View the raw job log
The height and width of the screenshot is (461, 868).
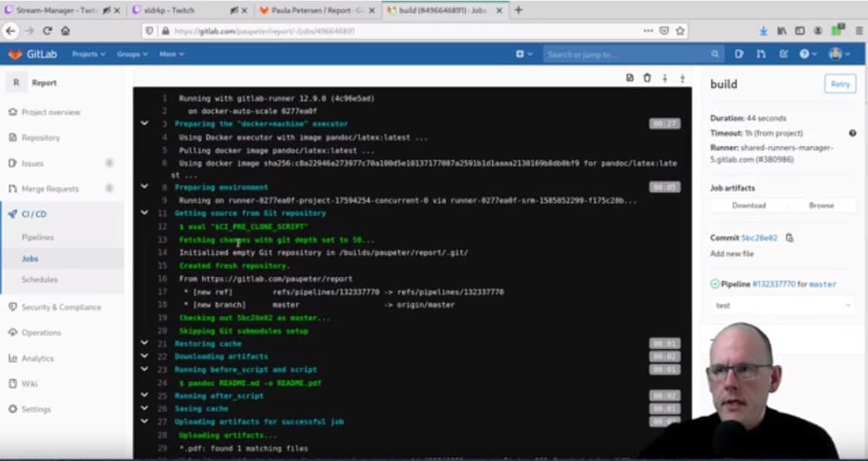(x=630, y=77)
